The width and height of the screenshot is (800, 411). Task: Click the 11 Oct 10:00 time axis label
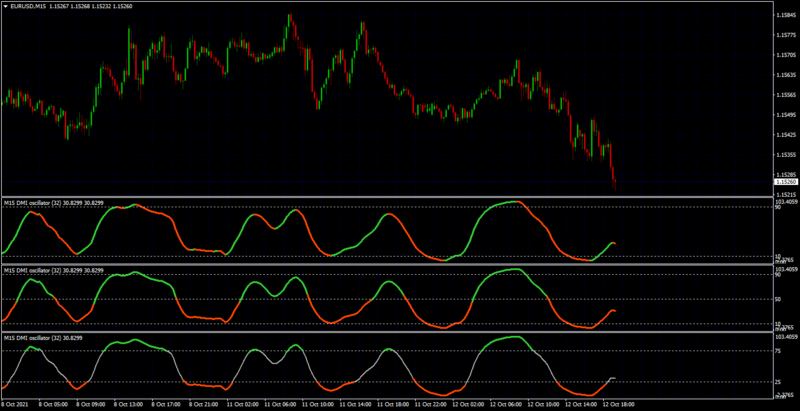pyautogui.click(x=319, y=404)
